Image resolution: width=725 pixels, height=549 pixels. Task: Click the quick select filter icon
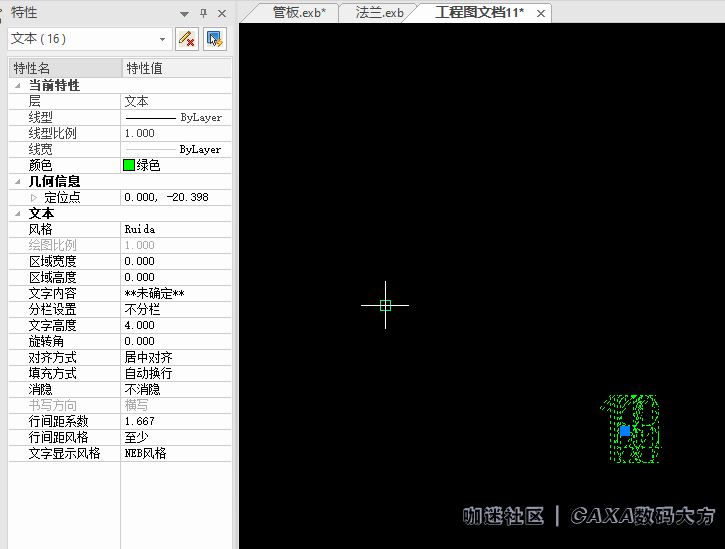186,39
